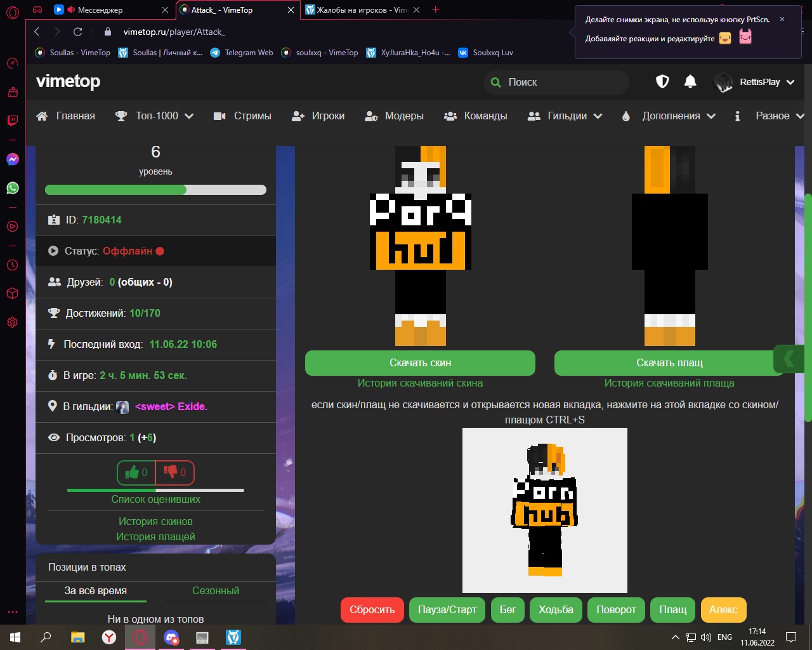Expand the Гильдии dropdown menu
The width and height of the screenshot is (812, 650).
(x=566, y=116)
